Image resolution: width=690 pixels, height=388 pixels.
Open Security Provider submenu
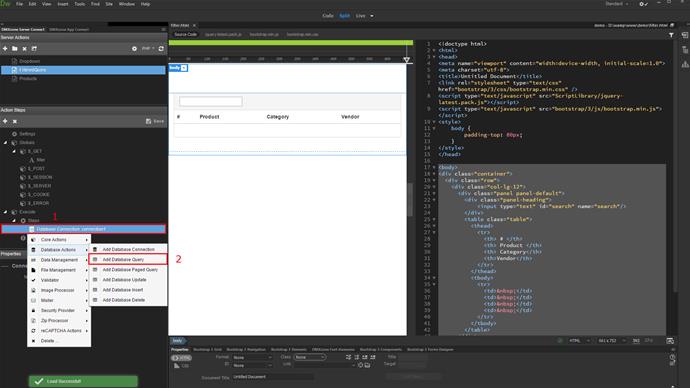(x=59, y=311)
